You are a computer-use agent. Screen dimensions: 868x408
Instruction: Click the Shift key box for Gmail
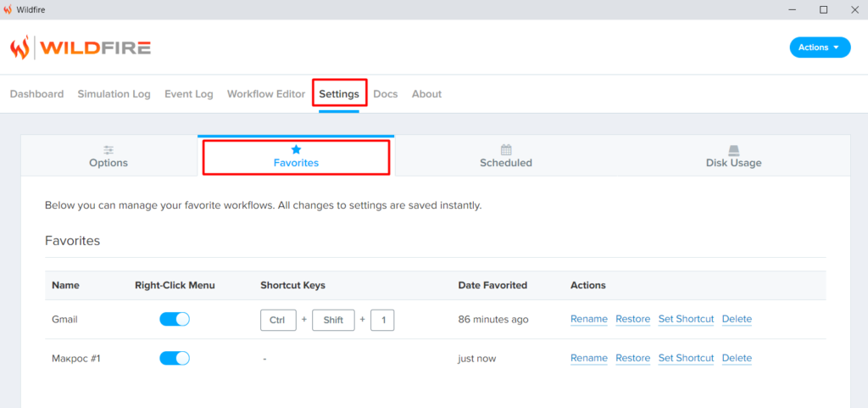point(333,320)
